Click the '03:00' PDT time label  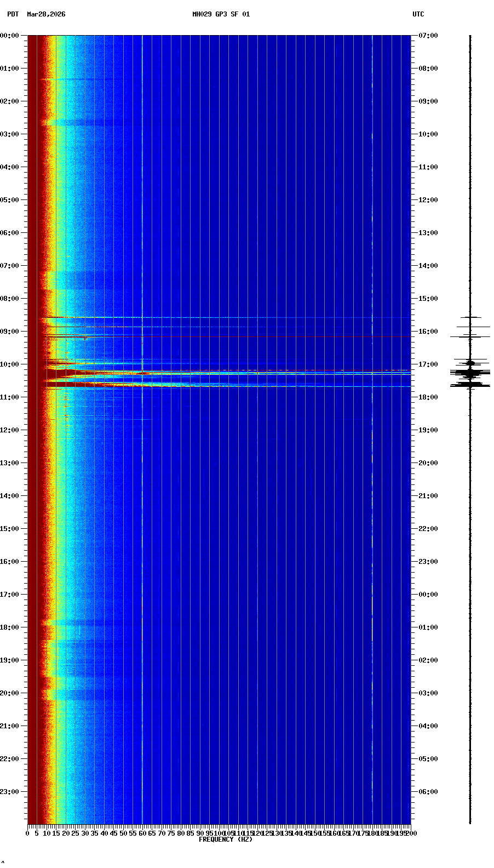tap(9, 134)
